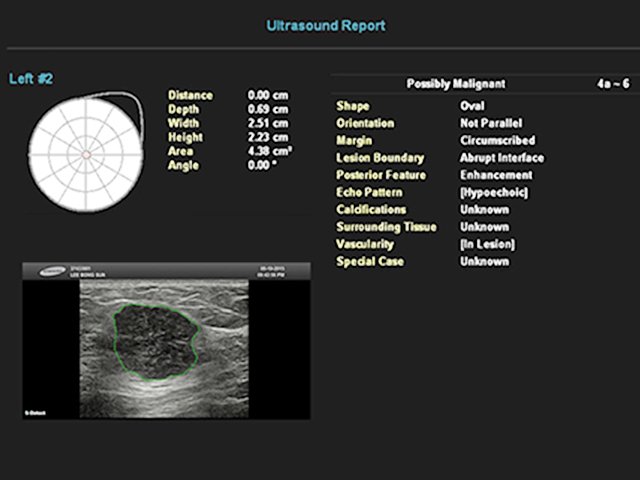Click the Height label
The width and height of the screenshot is (640, 480).
[x=185, y=138]
